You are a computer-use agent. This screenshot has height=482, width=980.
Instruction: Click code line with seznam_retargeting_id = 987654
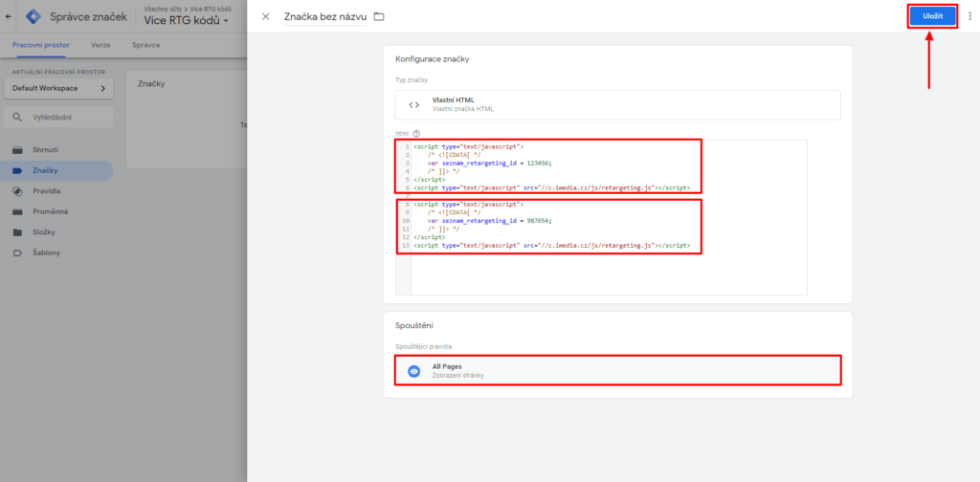click(490, 220)
